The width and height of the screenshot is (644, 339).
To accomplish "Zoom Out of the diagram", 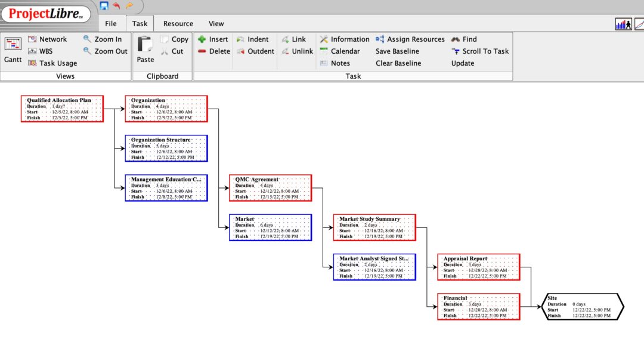I will point(105,51).
